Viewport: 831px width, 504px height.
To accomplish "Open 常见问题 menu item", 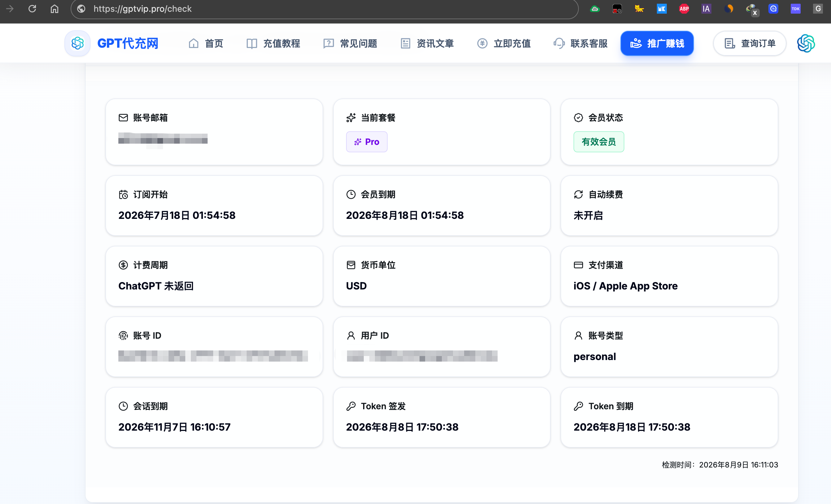I will pyautogui.click(x=350, y=43).
